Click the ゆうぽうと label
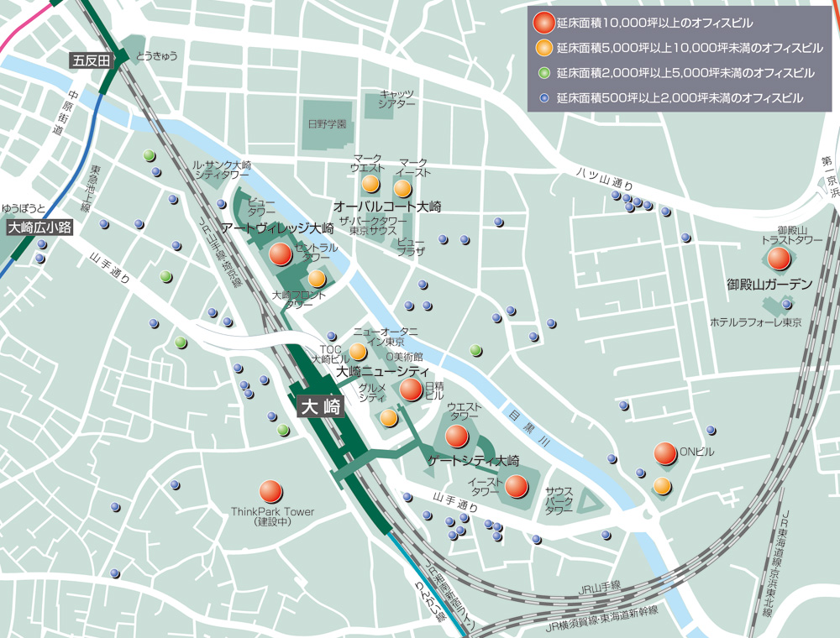The image size is (840, 638). (x=23, y=208)
